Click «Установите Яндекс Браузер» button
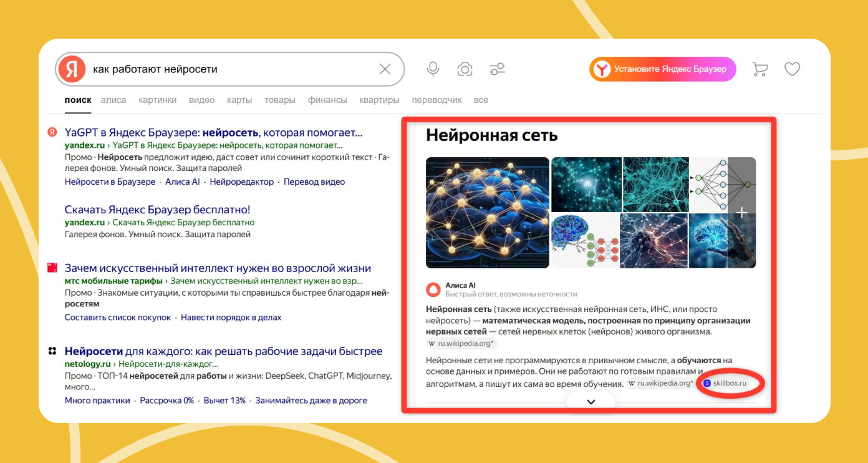Image resolution: width=868 pixels, height=463 pixels. point(662,69)
